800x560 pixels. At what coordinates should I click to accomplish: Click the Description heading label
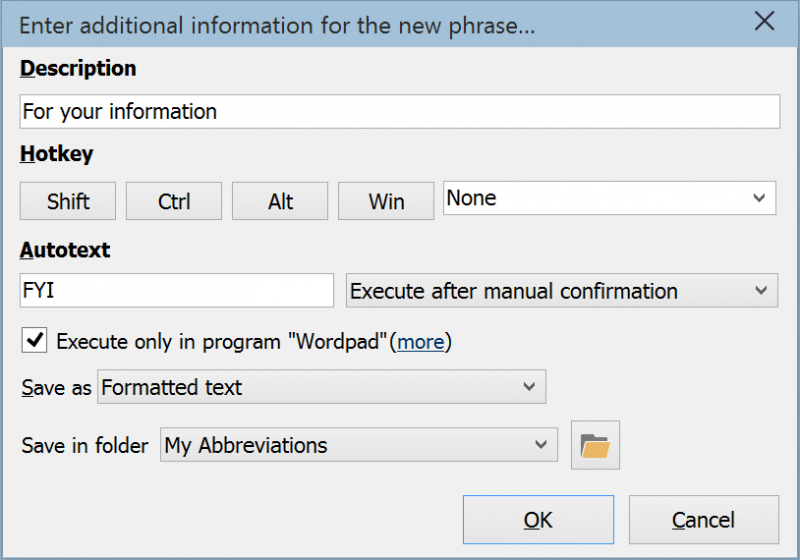[x=78, y=68]
